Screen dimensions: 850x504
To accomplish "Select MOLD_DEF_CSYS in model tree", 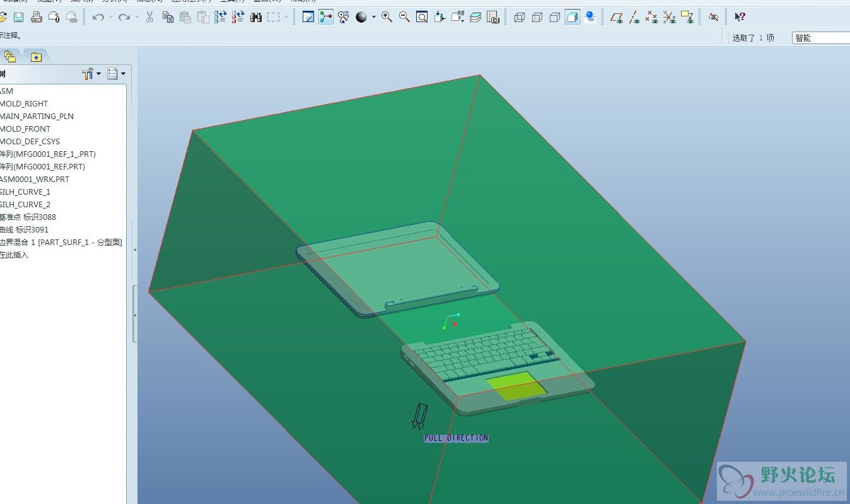I will (30, 141).
